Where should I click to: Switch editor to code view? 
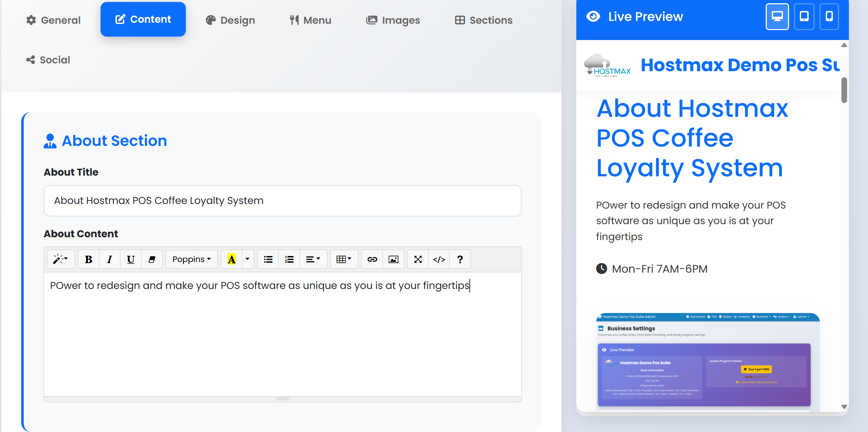pyautogui.click(x=439, y=260)
